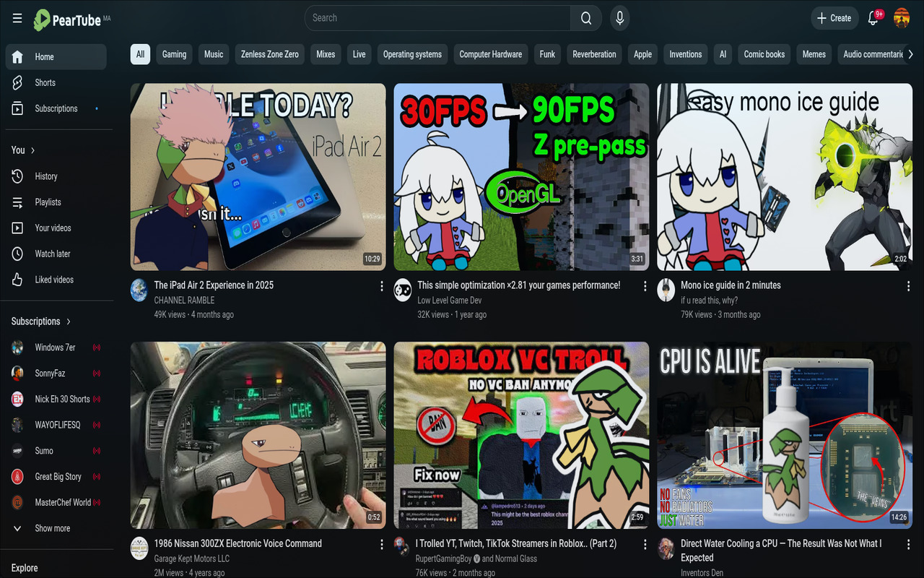
Task: Open WAYOFLIFESQ subscription channel
Action: [56, 425]
